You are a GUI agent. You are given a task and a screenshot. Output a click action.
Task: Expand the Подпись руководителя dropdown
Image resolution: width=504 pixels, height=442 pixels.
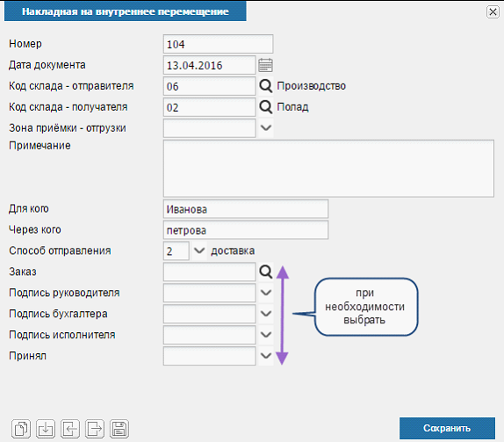pyautogui.click(x=266, y=293)
